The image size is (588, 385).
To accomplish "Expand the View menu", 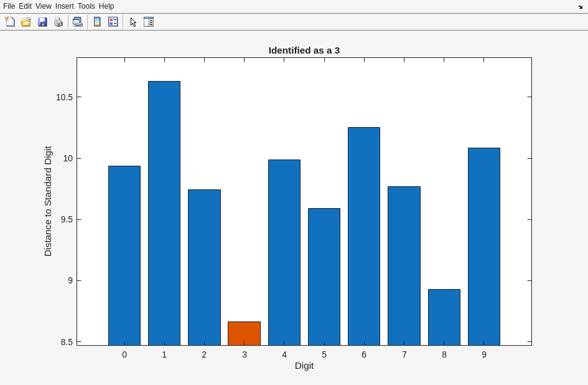I will 44,6.
